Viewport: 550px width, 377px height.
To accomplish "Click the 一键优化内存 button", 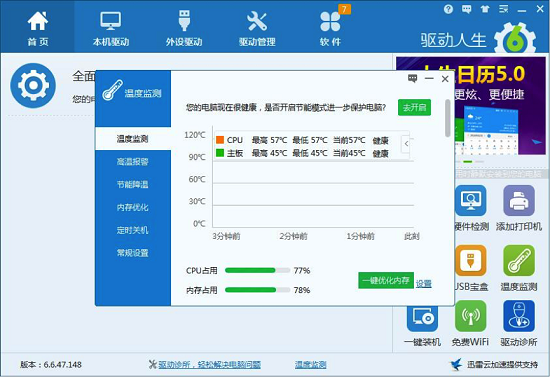I will (386, 281).
